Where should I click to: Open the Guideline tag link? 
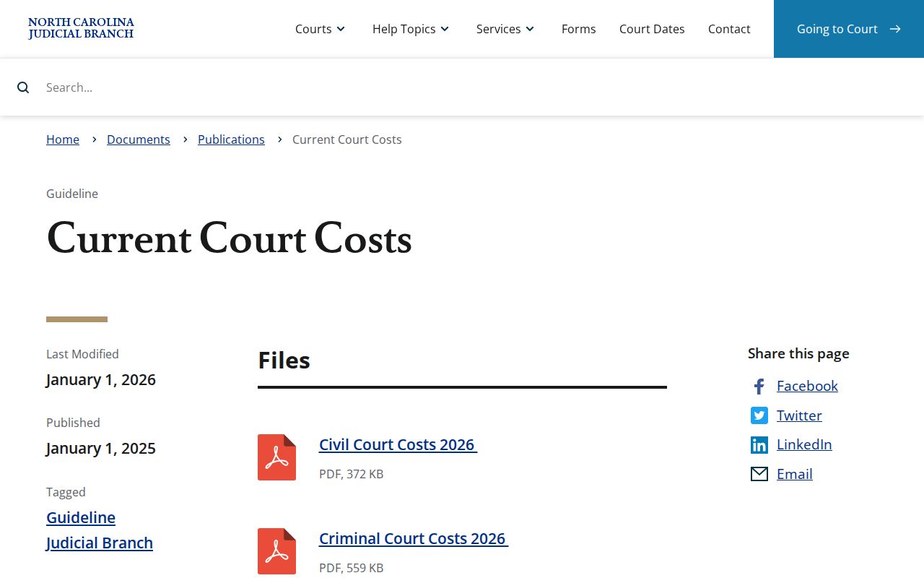[x=81, y=517]
